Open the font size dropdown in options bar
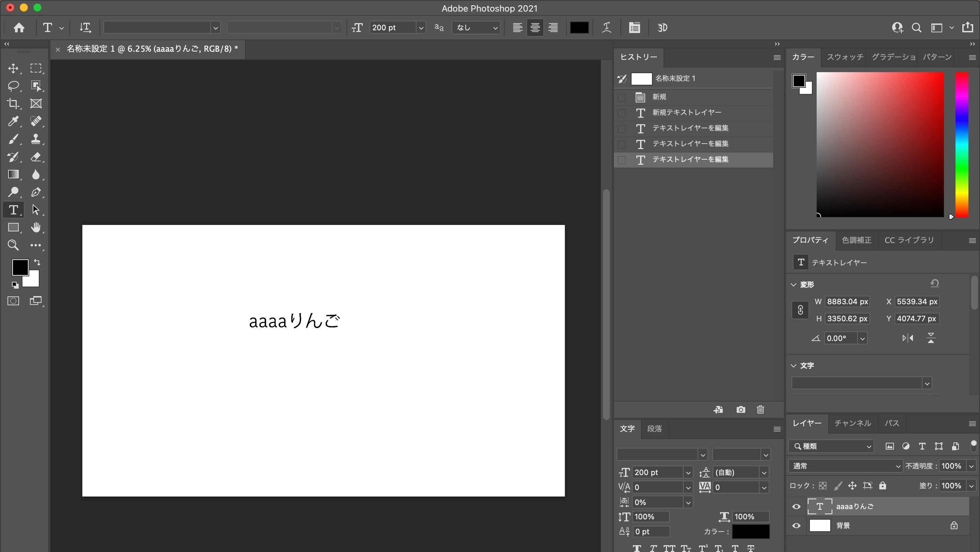Screen dimensions: 980x552 click(x=421, y=28)
